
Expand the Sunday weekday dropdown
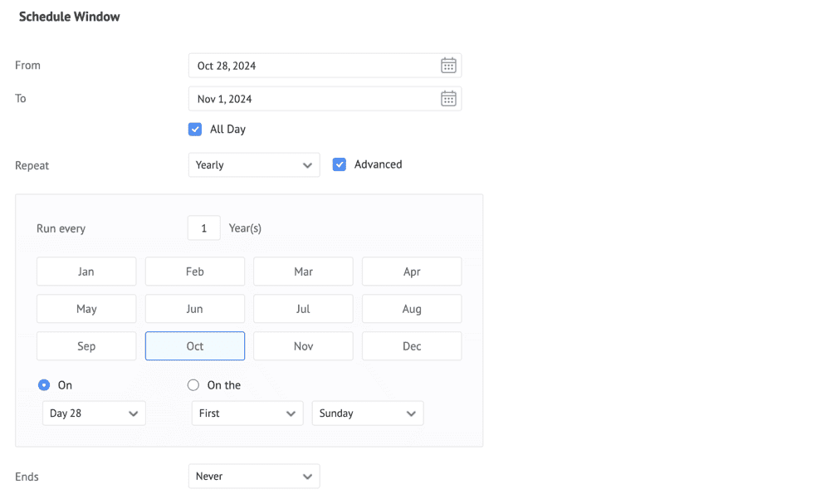click(367, 413)
